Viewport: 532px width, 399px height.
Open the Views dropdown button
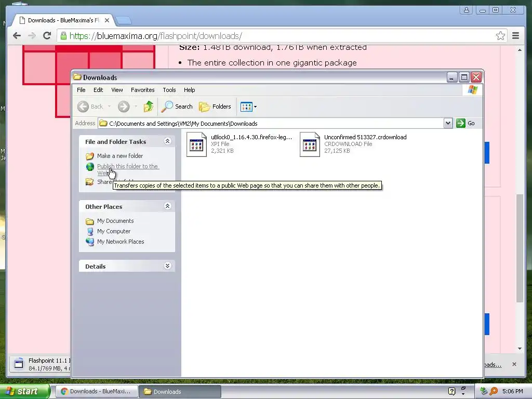tap(249, 107)
